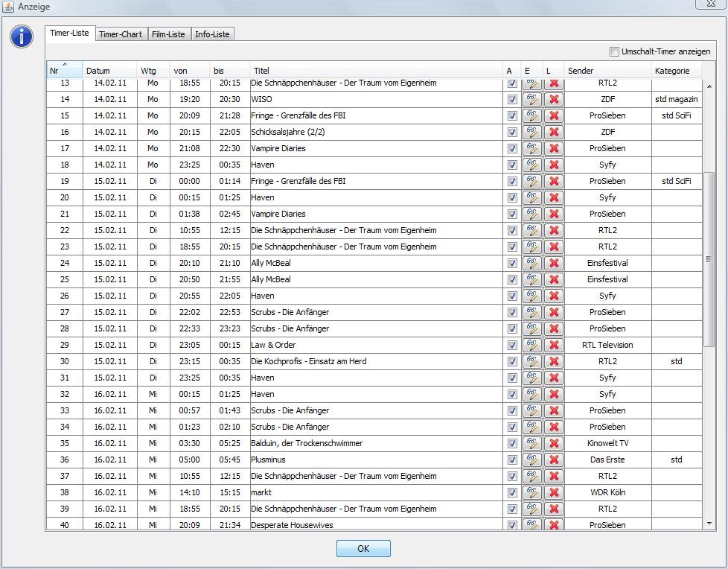This screenshot has width=728, height=569.
Task: Delete timer 22 Schnäppchenhäuser entry
Action: 553,230
